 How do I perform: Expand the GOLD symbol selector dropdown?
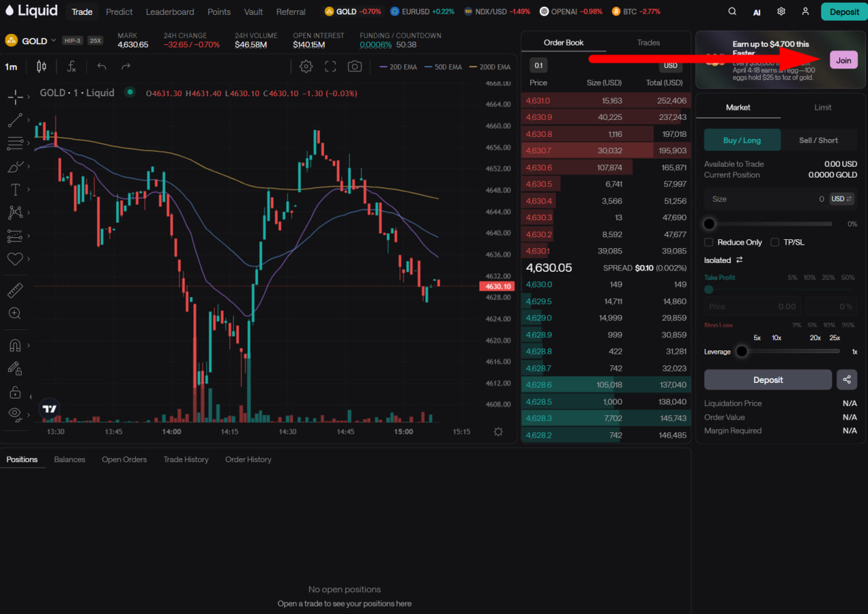click(x=54, y=41)
